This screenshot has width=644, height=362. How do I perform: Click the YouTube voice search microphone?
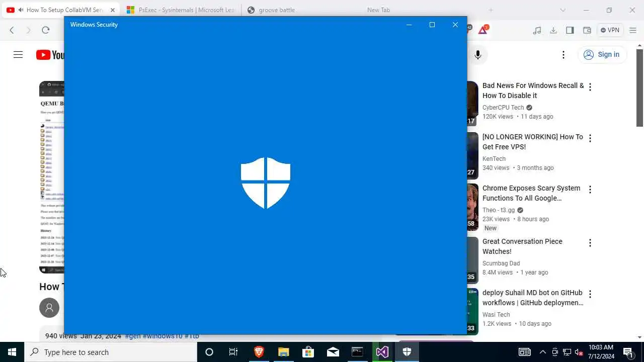point(478,55)
